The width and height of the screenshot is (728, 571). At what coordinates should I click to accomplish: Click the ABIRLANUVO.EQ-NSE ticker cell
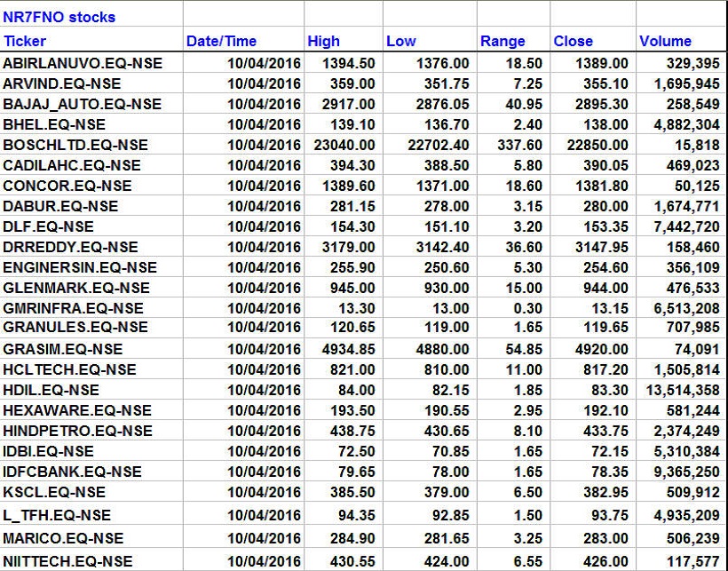click(77, 64)
